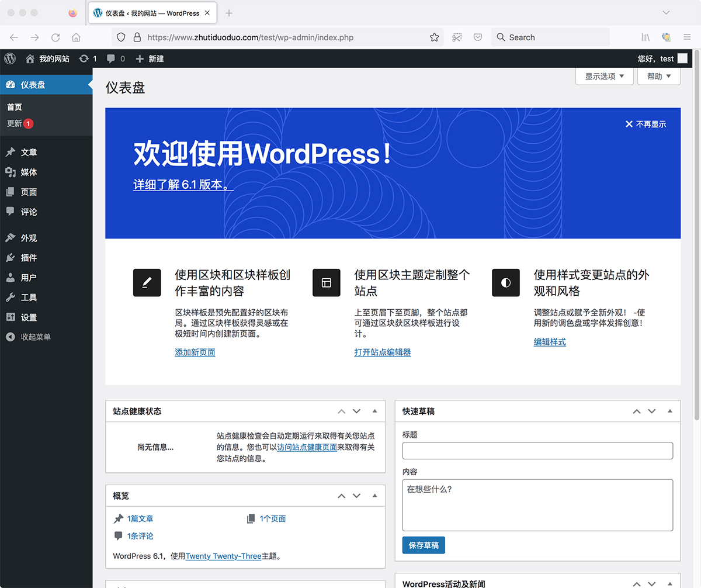701x588 pixels.
Task: Focus the 内容 draft content textarea
Action: click(537, 505)
